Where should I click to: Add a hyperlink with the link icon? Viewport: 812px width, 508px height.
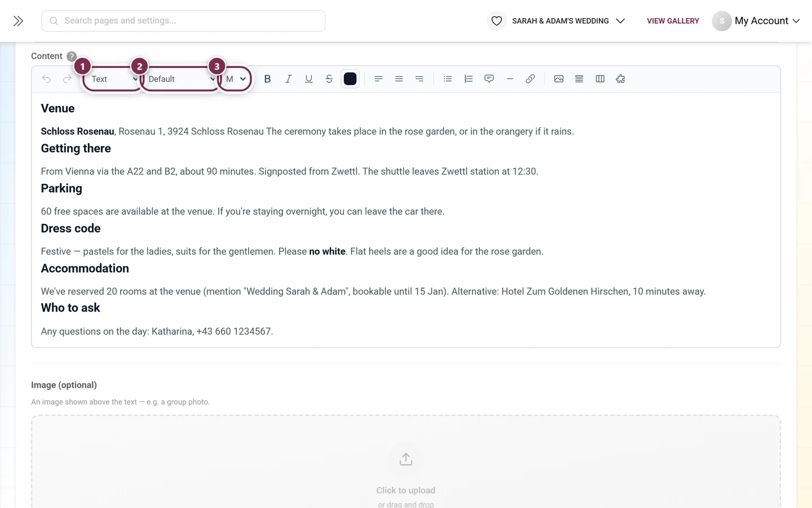(530, 79)
